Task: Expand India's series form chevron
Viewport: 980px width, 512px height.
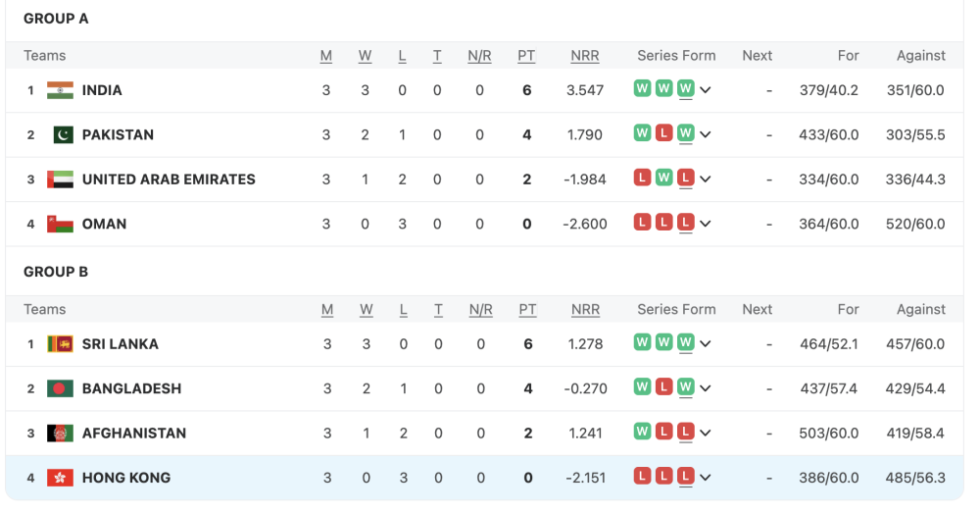Action: pos(706,90)
